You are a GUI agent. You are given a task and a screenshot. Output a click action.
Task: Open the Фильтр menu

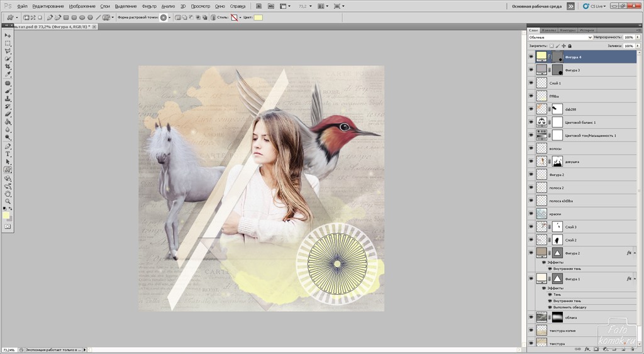149,6
